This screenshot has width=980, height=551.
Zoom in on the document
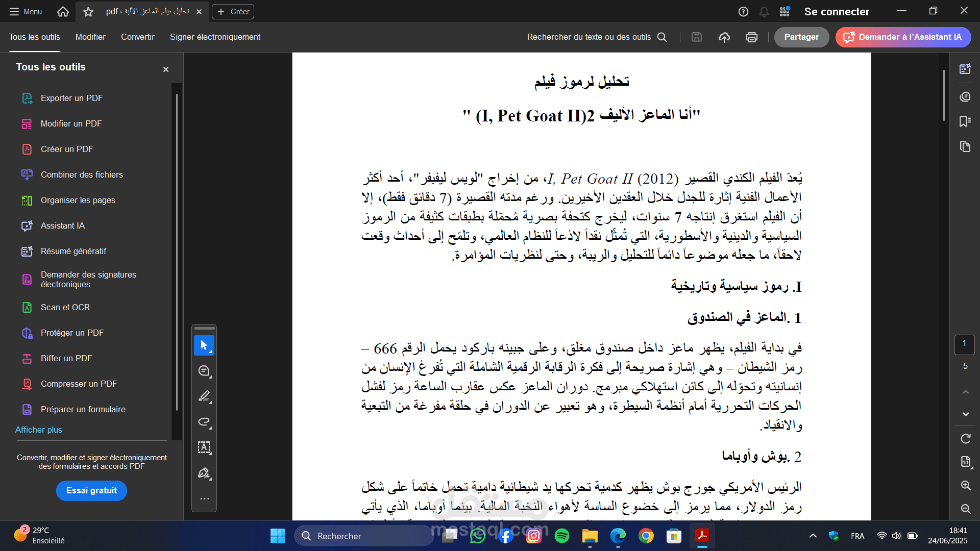966,485
